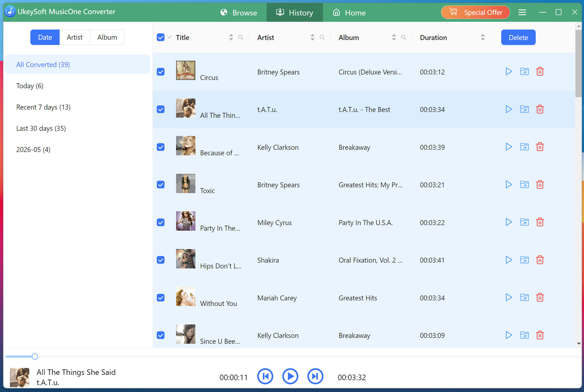Uncheck Party In The U.S.A. checkbox
The image size is (584, 392).
pos(161,222)
